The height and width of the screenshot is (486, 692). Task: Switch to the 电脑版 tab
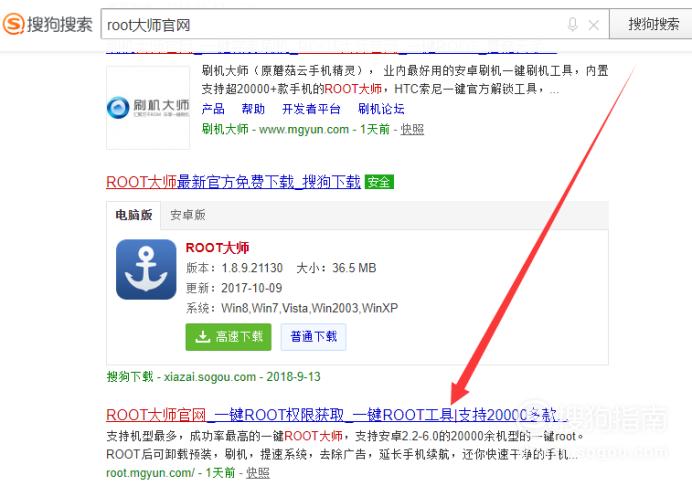pyautogui.click(x=133, y=215)
